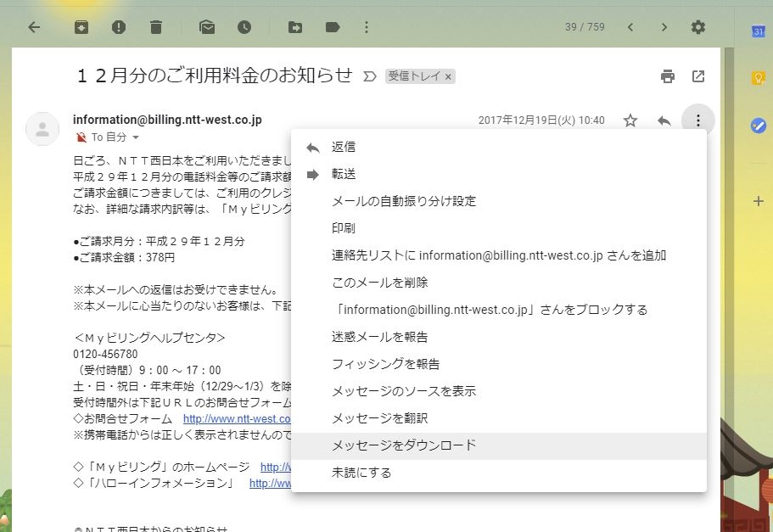Go back to inbox with the left arrow
Screen dimensions: 773x532
coord(34,27)
